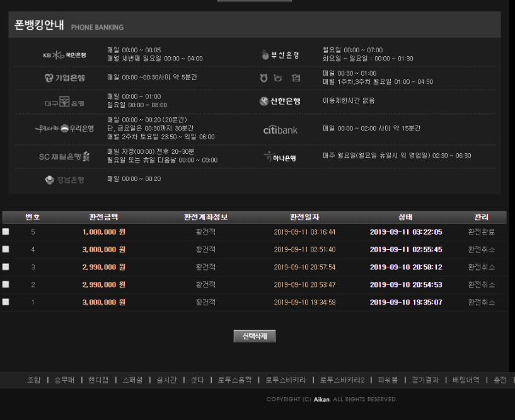Click account name 황건적 in row 5
The image size is (515, 420).
(x=205, y=232)
